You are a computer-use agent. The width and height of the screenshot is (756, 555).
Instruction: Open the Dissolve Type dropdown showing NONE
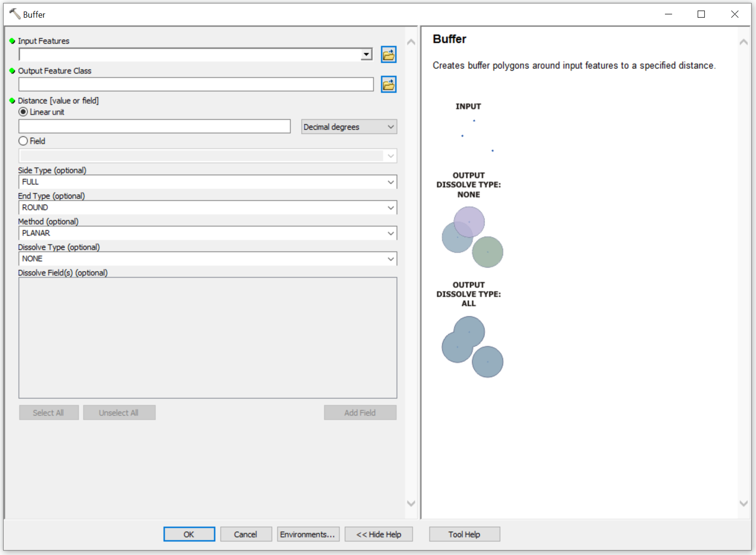(x=390, y=258)
